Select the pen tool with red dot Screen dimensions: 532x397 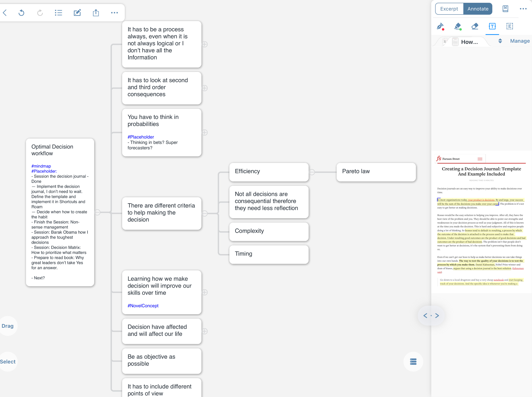[x=440, y=26]
